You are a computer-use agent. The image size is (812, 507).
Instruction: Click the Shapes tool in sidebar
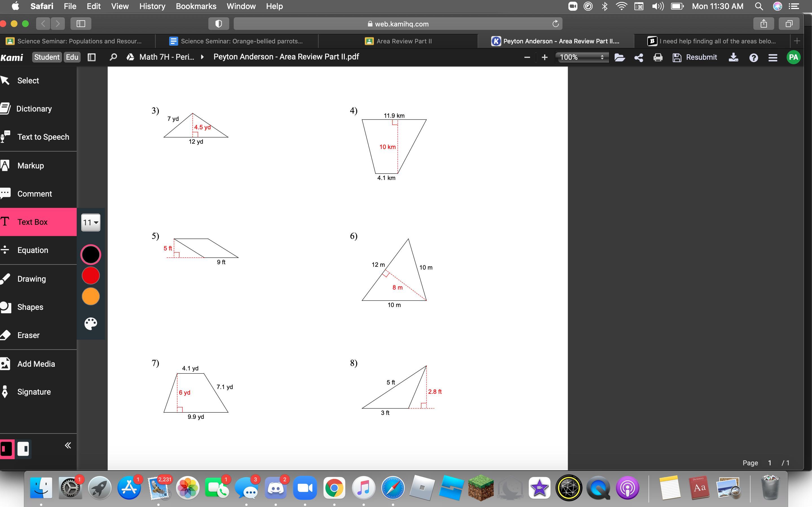30,307
